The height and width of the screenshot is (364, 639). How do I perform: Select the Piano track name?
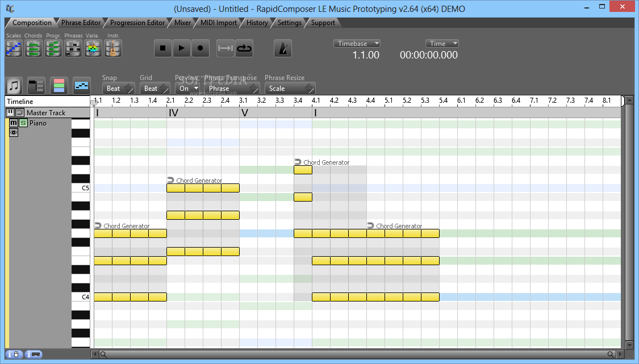point(38,123)
